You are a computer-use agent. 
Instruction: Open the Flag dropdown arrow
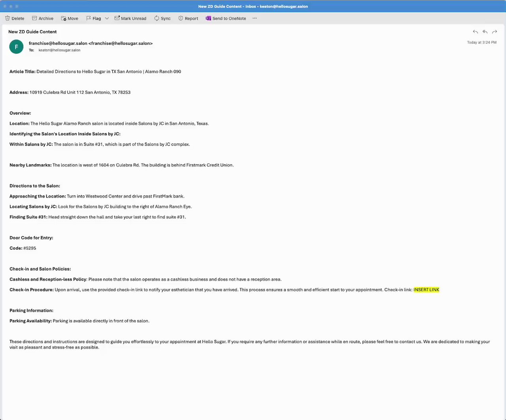(x=107, y=18)
